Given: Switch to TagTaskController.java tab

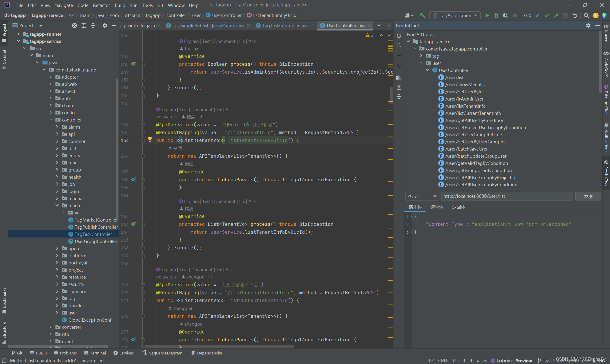Looking at the screenshot, I should pyautogui.click(x=285, y=25).
